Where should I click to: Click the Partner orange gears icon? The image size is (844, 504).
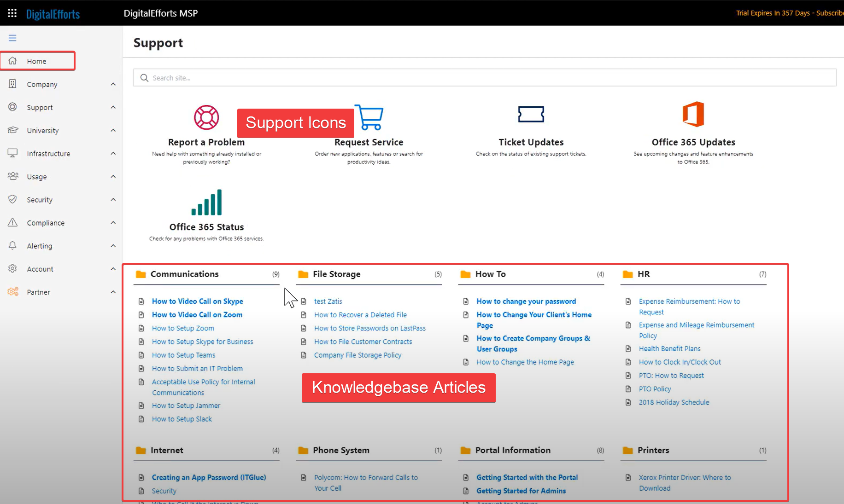pos(13,291)
